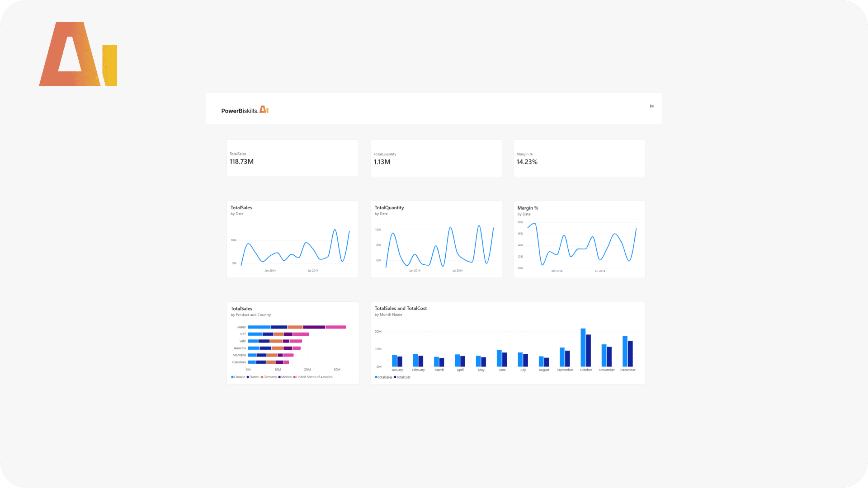Click the September month label
The height and width of the screenshot is (488, 868).
pos(565,370)
